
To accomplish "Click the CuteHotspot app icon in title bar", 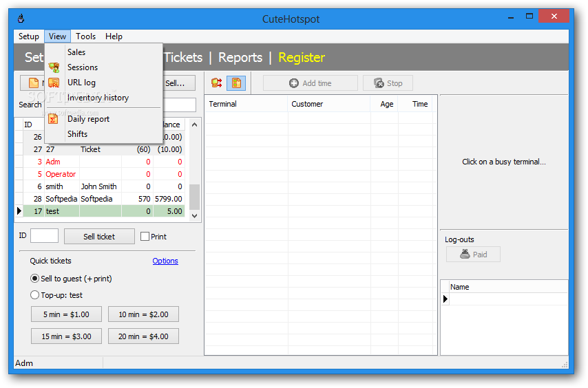I will click(21, 18).
